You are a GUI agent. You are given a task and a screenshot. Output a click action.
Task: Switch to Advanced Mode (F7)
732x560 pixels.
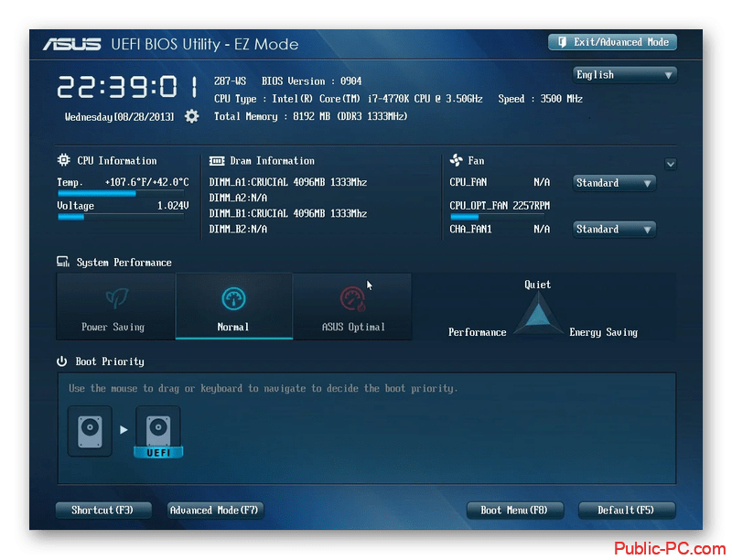tap(215, 510)
